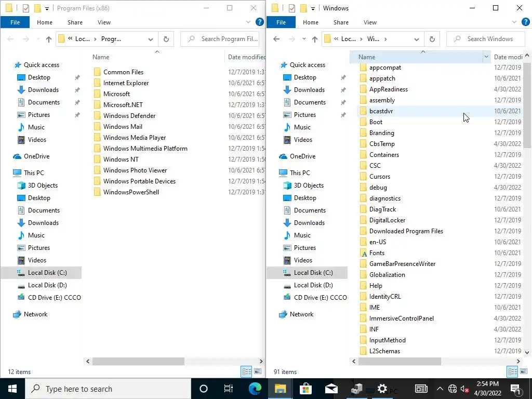Click vertical scrollbar down arrow in Windows window
The height and width of the screenshot is (399, 532).
pos(527,353)
